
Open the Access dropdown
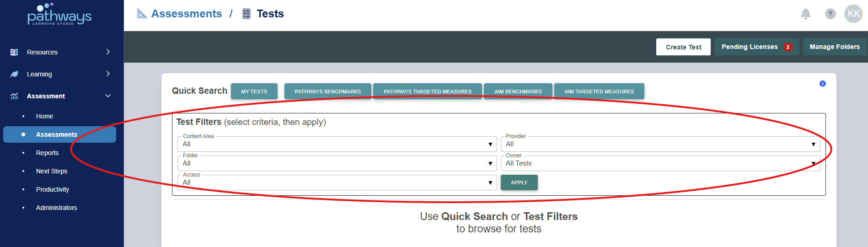(x=337, y=183)
